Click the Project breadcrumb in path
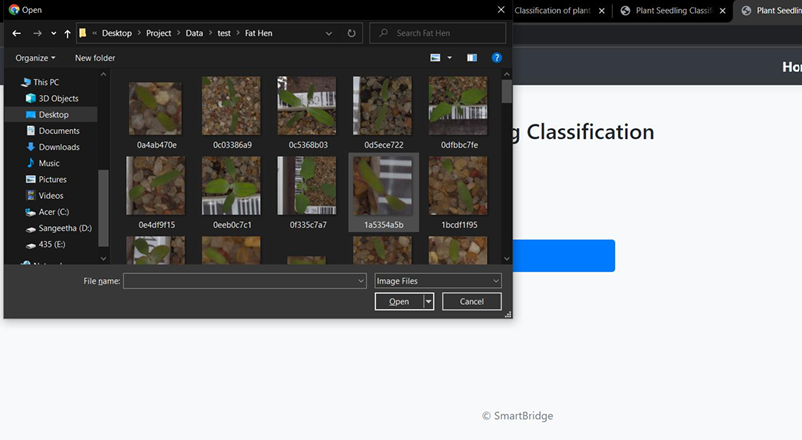The width and height of the screenshot is (802, 440). [158, 33]
